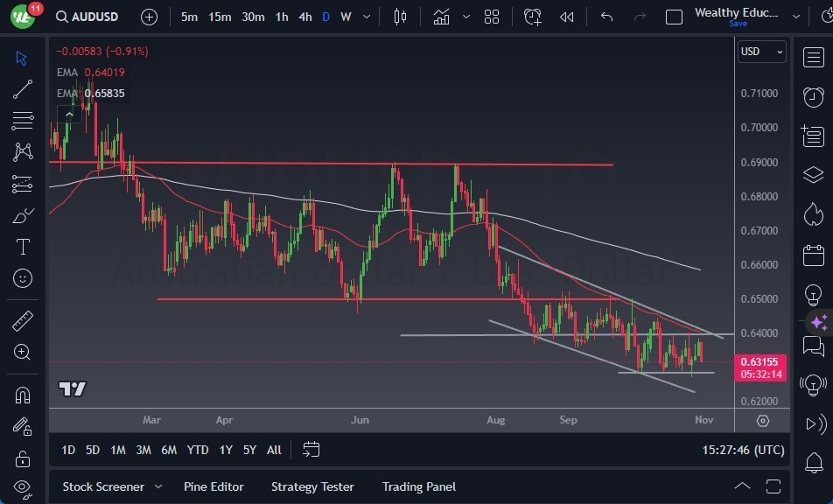This screenshot has height=504, width=833.
Task: Select the YTD date range button
Action: pos(197,450)
